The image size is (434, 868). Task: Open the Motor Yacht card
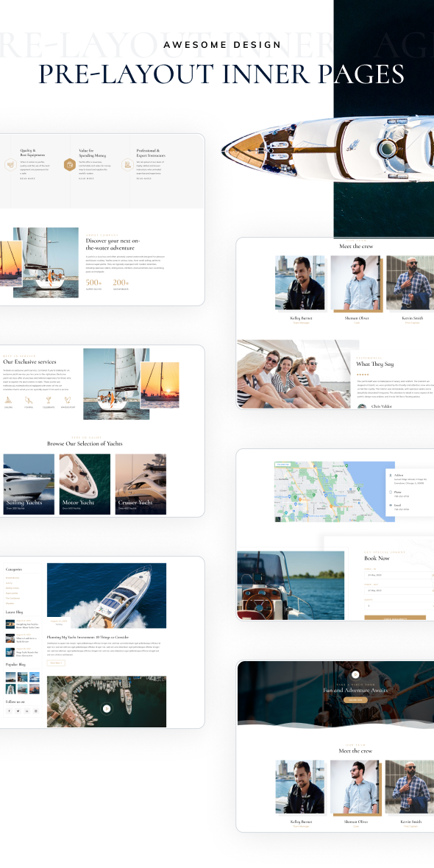pos(85,484)
